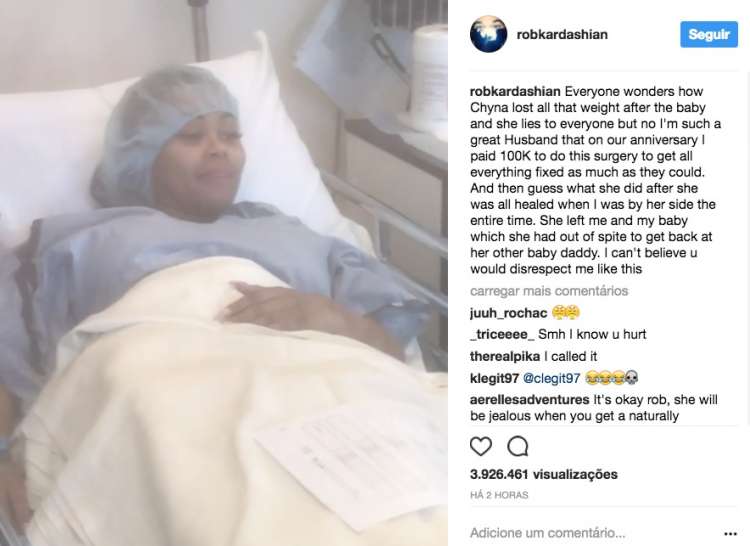Click the Seguir follow button
Viewport: 750px width, 546px height.
point(709,34)
